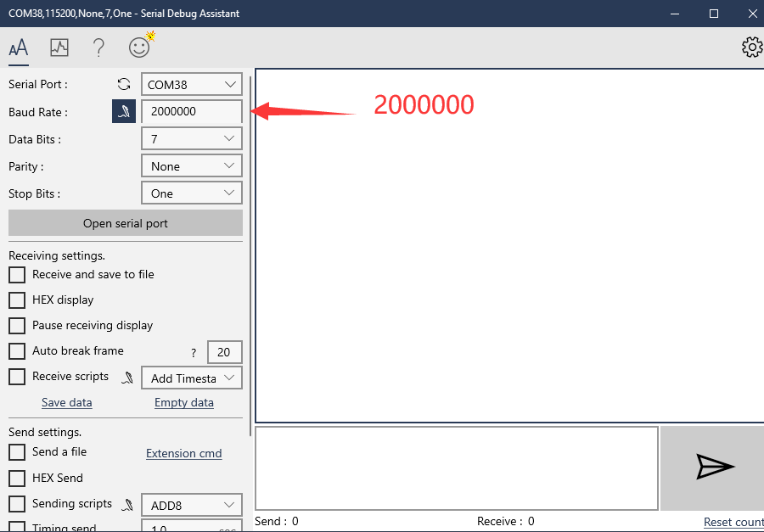This screenshot has width=764, height=532.
Task: Check Pause receiving display
Action: [x=17, y=326]
